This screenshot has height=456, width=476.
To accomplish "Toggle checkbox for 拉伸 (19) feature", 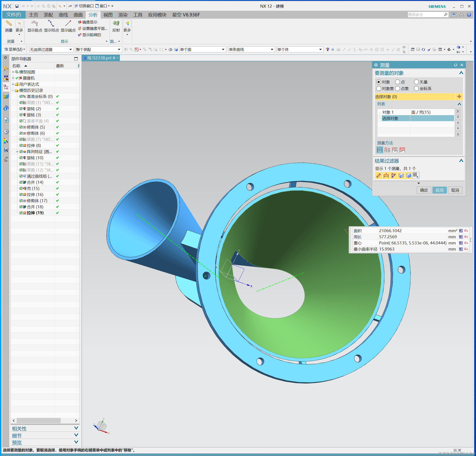I will tap(21, 213).
